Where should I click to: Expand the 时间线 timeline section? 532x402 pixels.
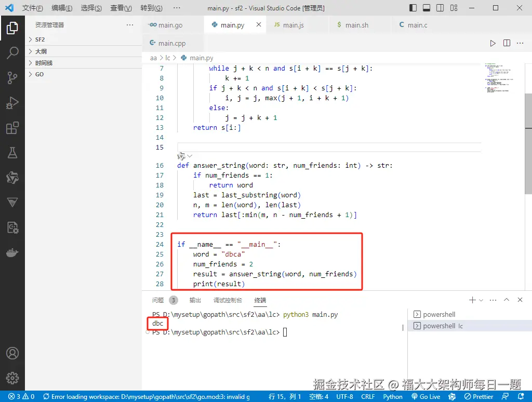(x=84, y=63)
